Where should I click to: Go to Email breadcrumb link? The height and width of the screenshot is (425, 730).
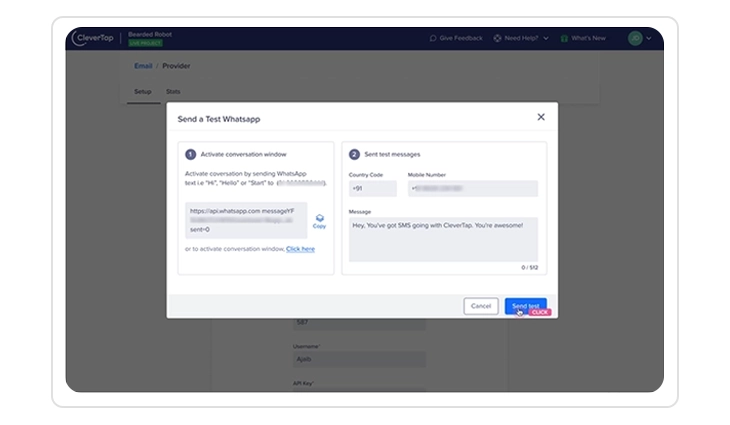click(x=143, y=66)
